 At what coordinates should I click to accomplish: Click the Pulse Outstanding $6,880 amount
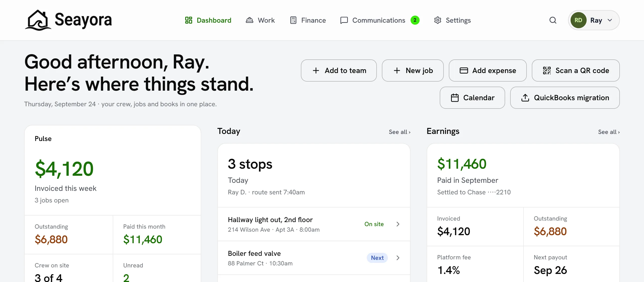click(x=51, y=239)
